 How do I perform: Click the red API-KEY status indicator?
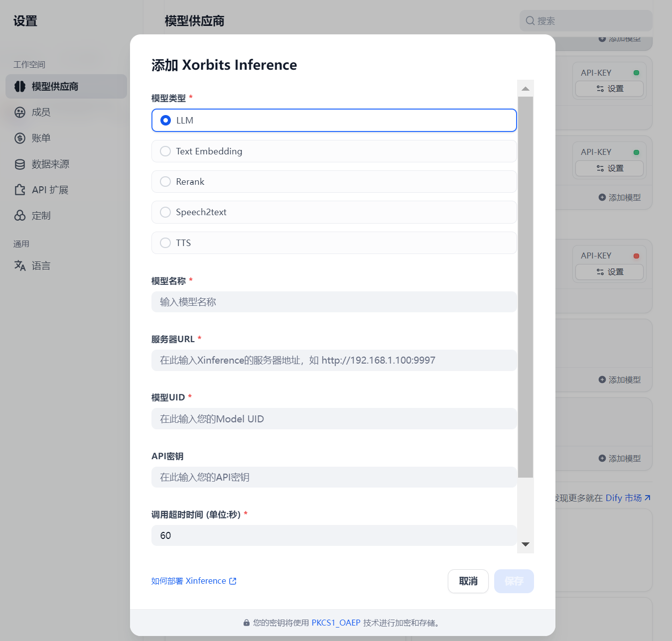pos(636,256)
